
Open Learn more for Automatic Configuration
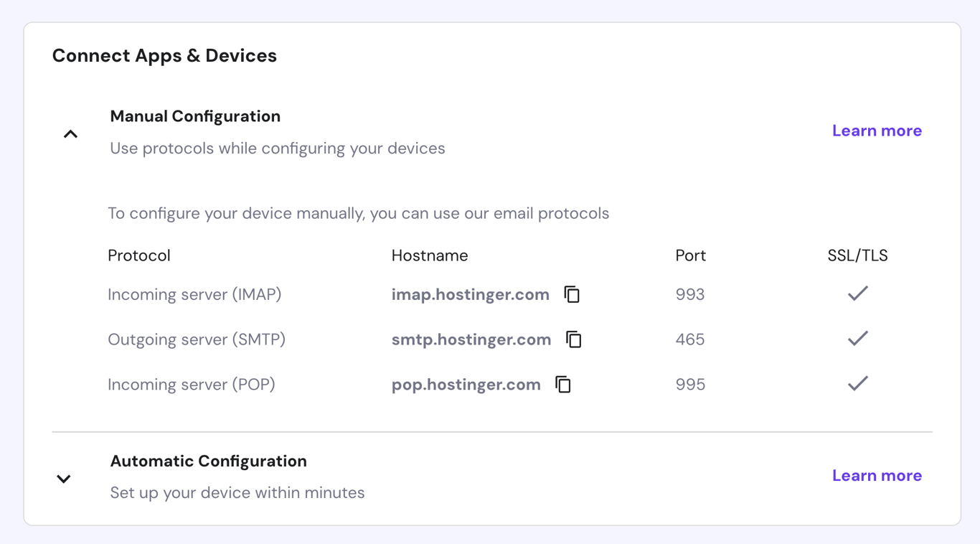(877, 475)
